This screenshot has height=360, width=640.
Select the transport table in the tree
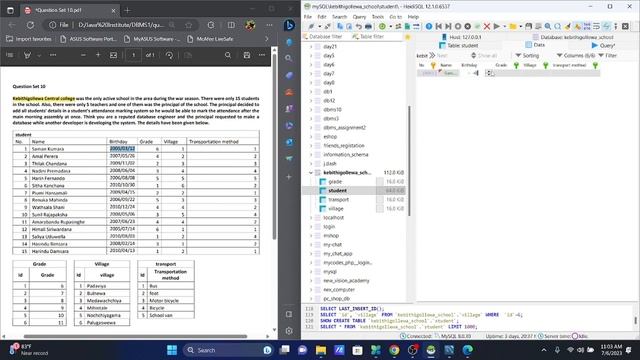pos(338,200)
